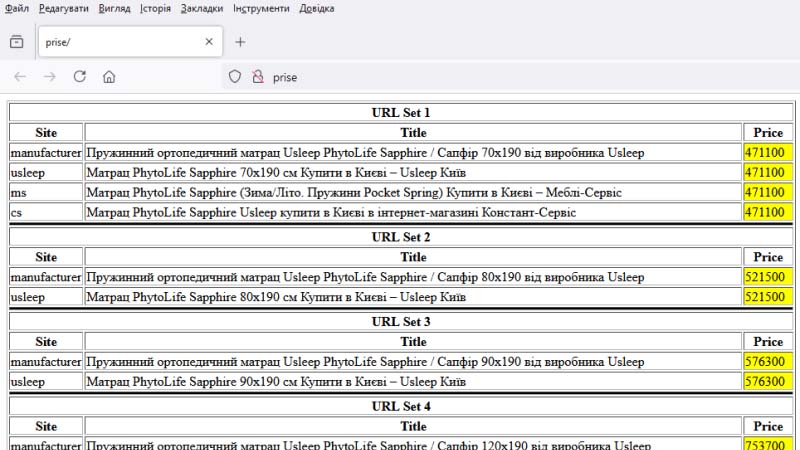
Task: Click price 521500 in manufacturer row
Action: click(x=768, y=277)
